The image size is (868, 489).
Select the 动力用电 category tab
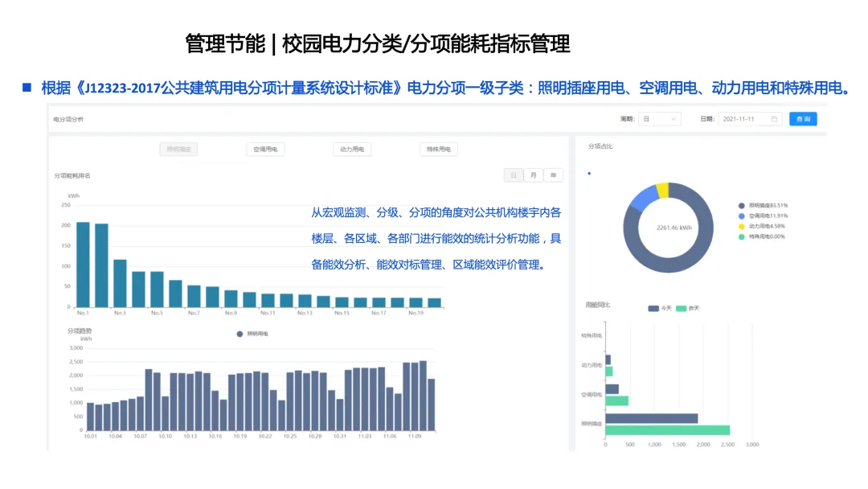click(x=351, y=149)
